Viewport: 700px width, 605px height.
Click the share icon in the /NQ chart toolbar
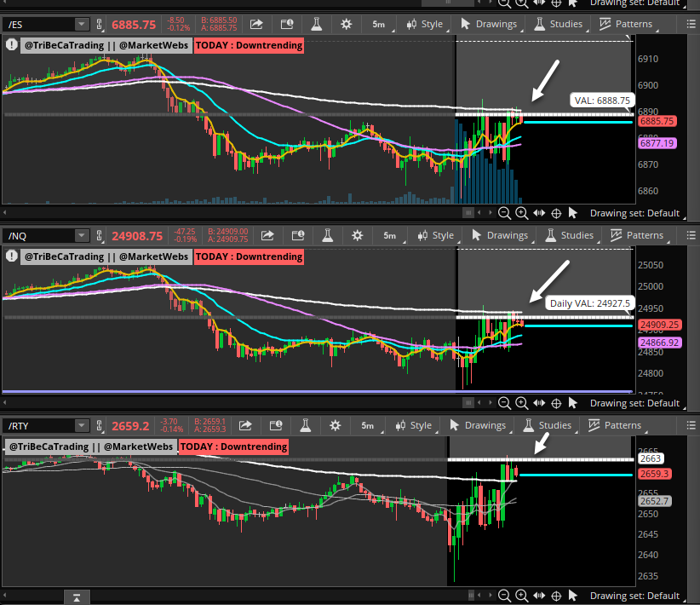point(267,235)
